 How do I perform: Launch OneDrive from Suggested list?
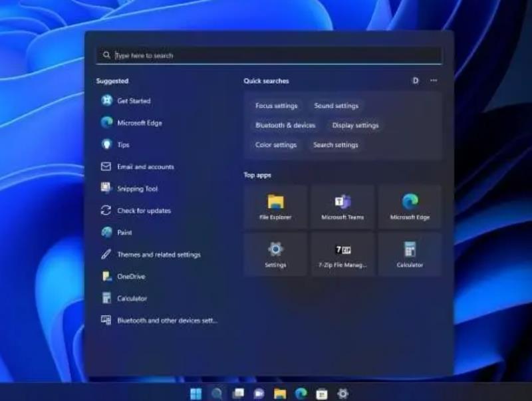point(123,277)
